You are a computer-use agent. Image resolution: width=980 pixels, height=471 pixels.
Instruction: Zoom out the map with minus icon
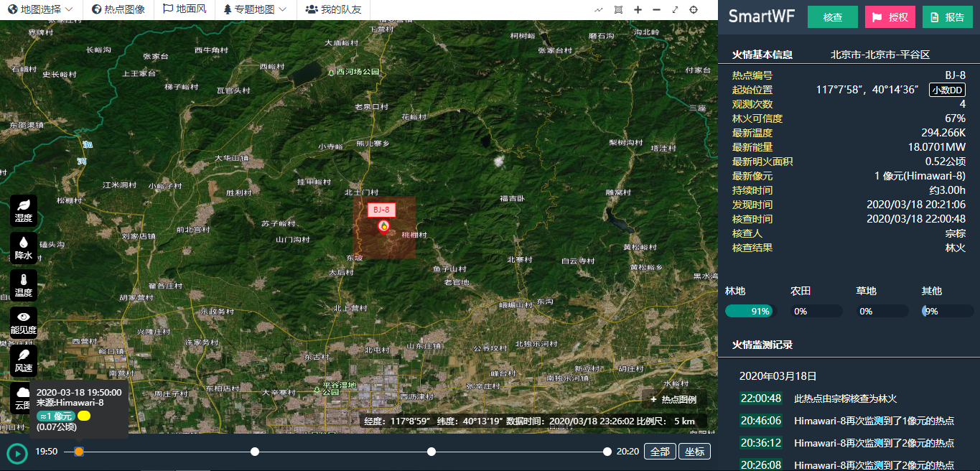[656, 10]
